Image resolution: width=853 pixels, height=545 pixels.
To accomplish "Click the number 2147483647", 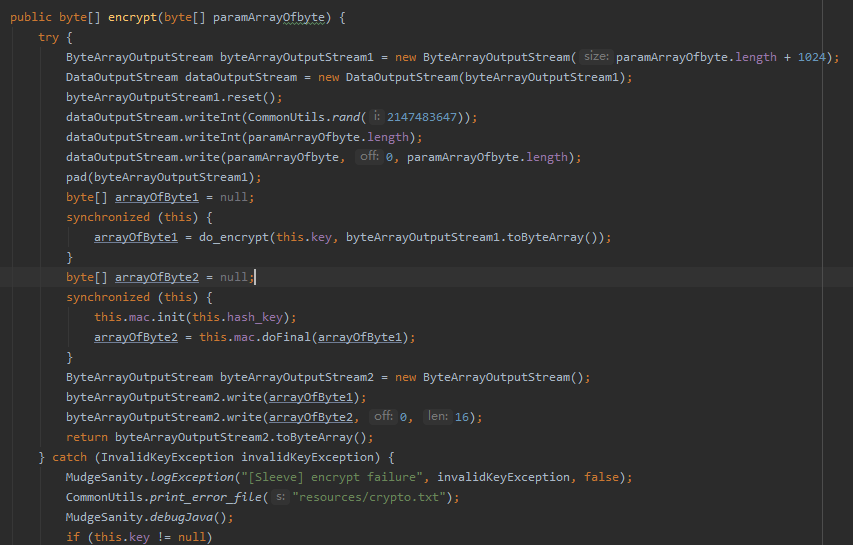I will pos(422,117).
